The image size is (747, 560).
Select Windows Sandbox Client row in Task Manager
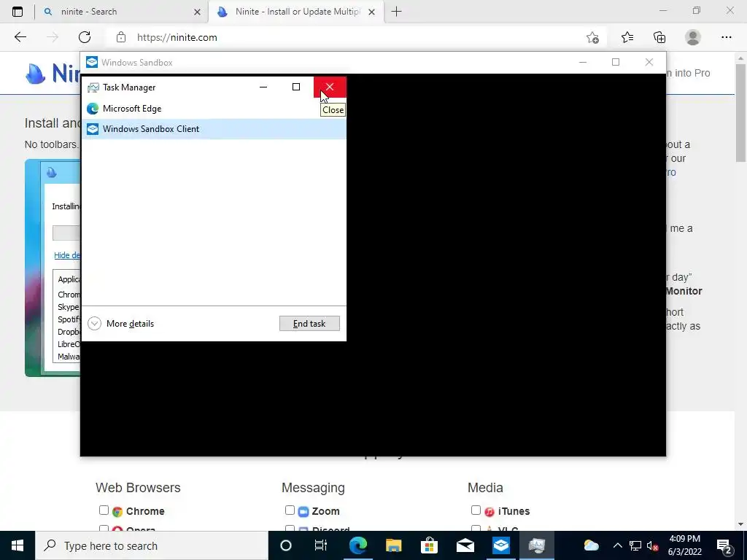pyautogui.click(x=214, y=129)
